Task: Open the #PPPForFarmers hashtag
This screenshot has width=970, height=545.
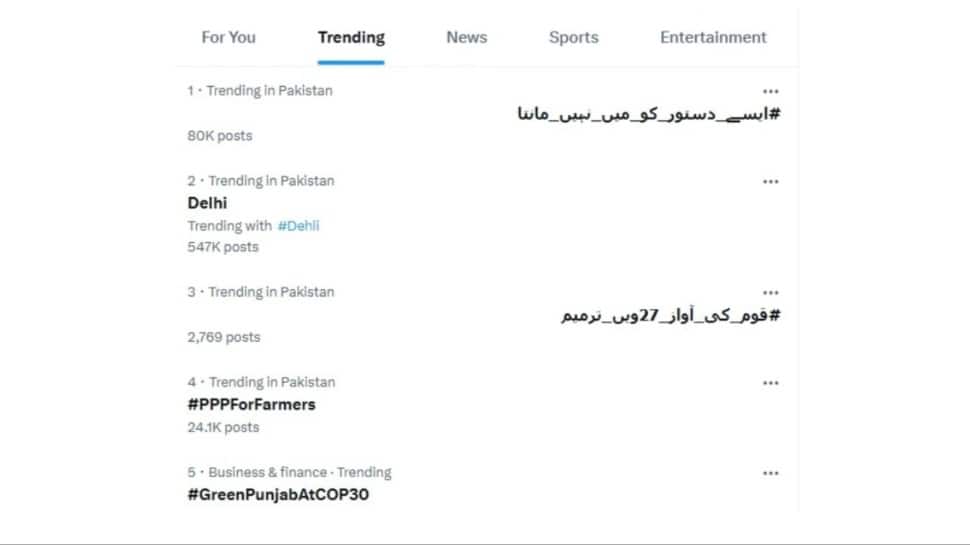Action: (x=251, y=405)
